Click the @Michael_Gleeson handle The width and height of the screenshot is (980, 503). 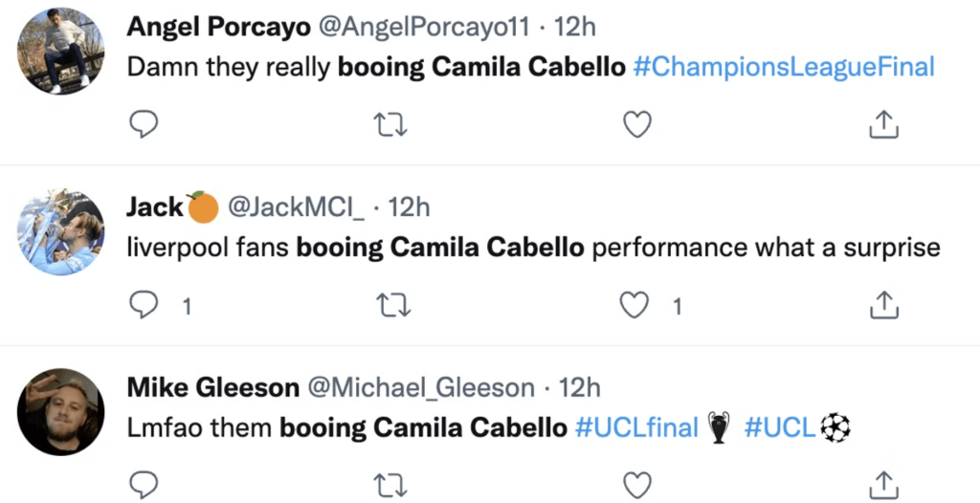pos(420,387)
